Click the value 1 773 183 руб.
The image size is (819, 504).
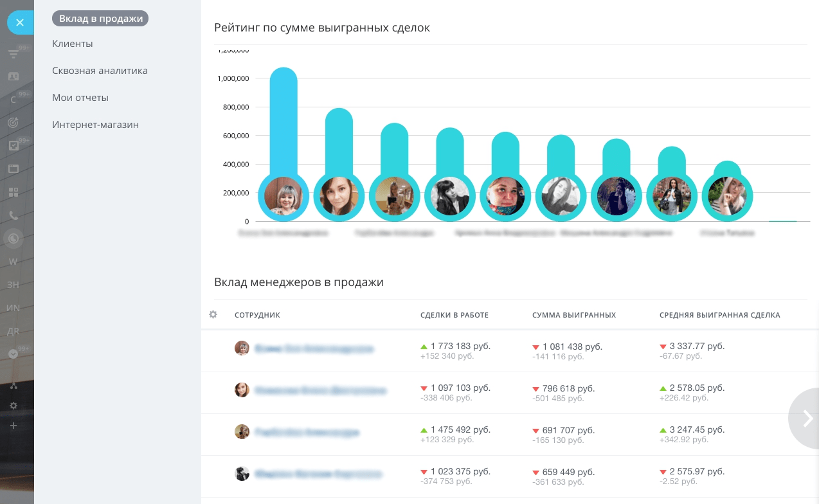pyautogui.click(x=460, y=346)
